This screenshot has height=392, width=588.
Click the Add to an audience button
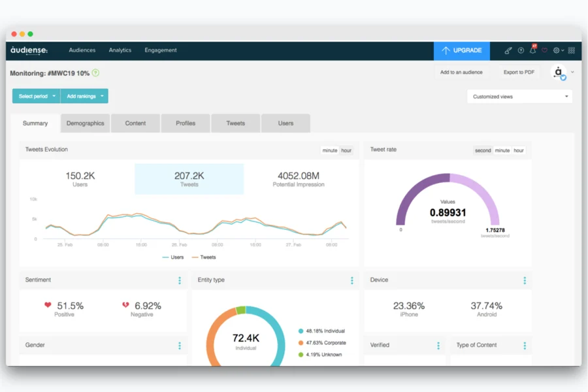pos(461,73)
